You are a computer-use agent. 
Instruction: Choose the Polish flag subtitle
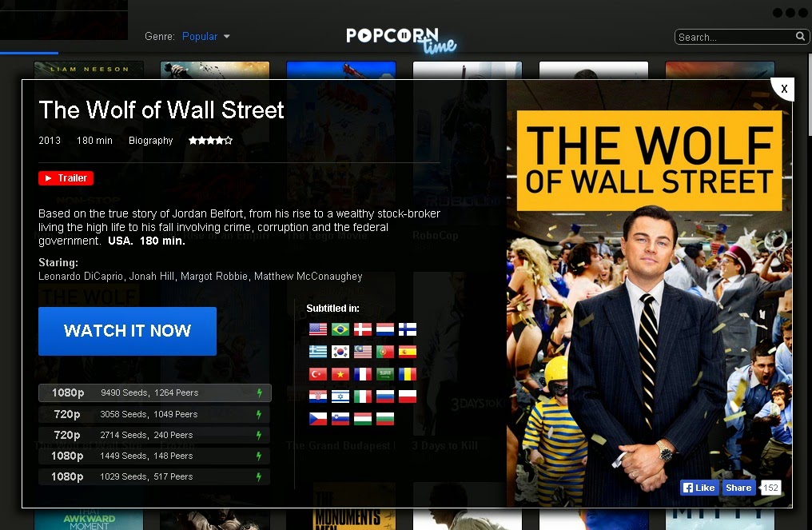click(x=407, y=397)
